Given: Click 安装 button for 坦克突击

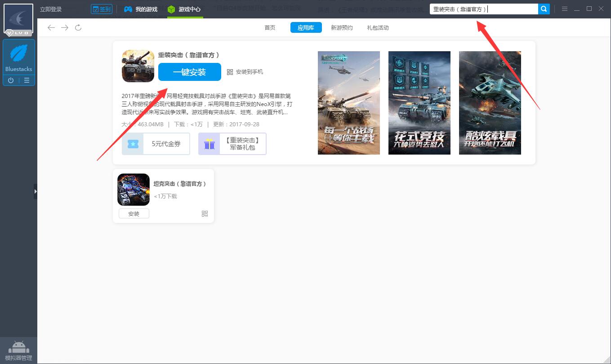Looking at the screenshot, I should [134, 214].
